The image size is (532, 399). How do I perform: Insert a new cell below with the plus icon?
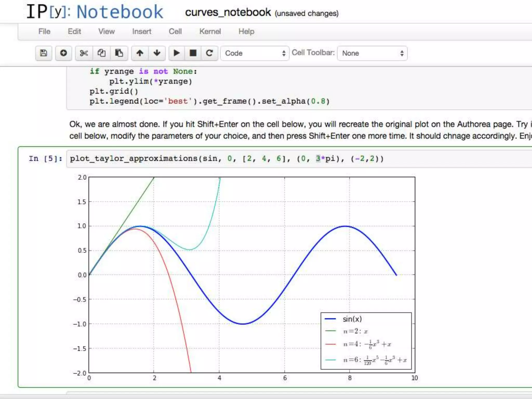(x=63, y=53)
